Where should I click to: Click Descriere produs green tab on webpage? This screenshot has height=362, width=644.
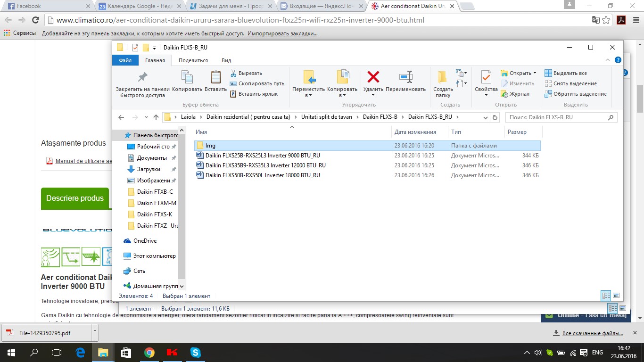[75, 198]
